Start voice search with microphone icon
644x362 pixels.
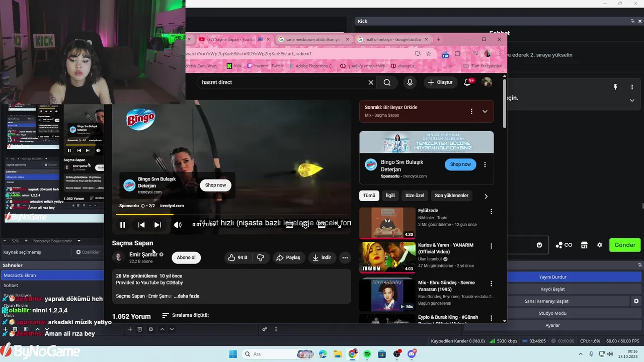(410, 82)
